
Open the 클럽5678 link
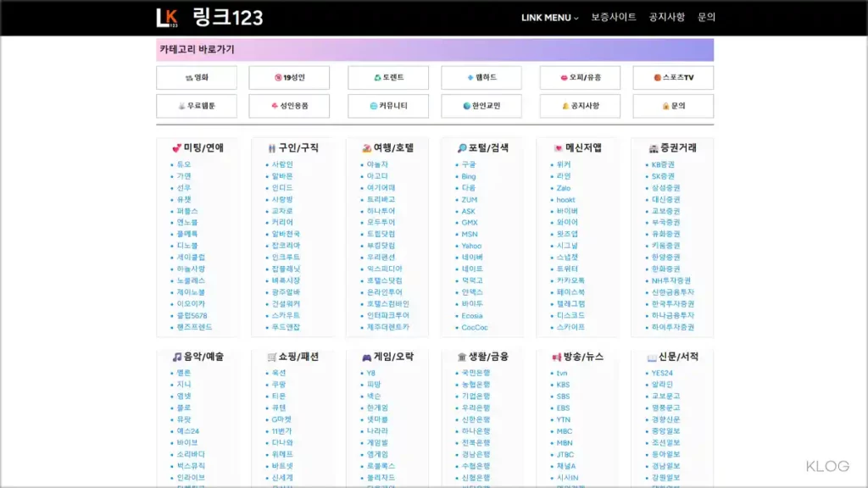[x=192, y=316]
